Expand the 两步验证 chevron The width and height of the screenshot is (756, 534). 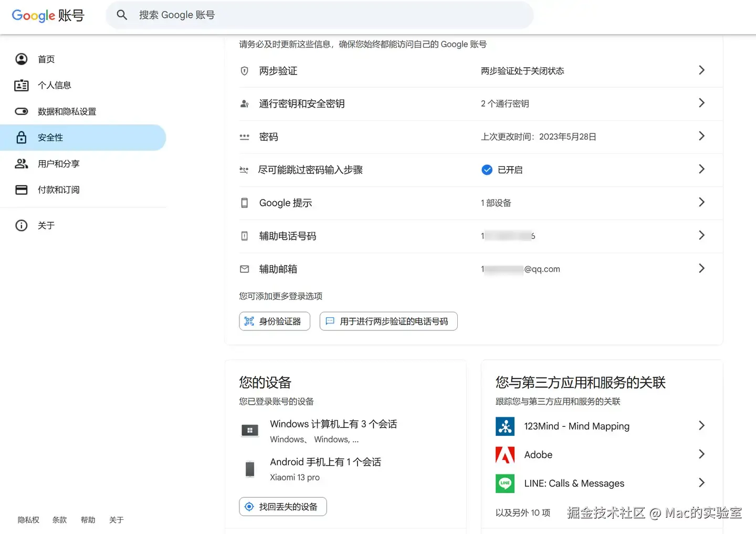point(701,70)
